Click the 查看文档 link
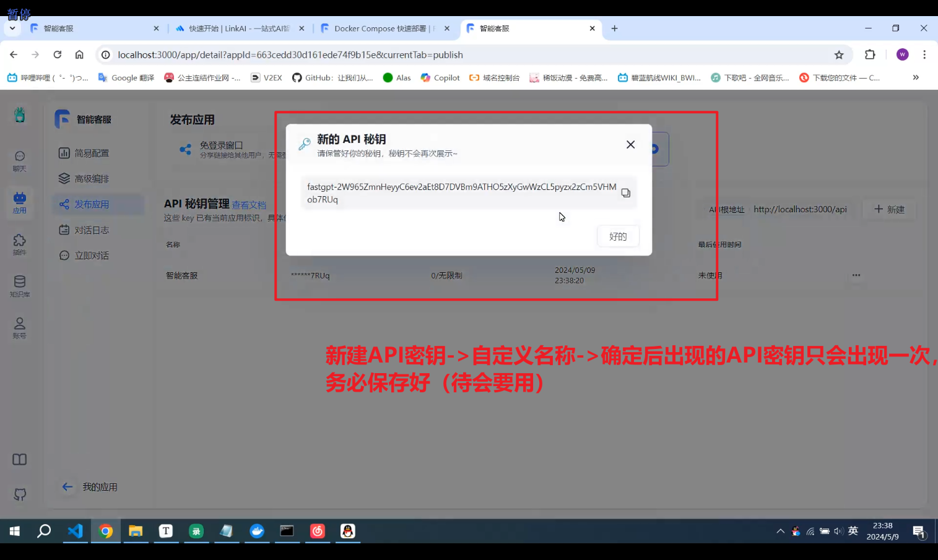938x560 pixels. click(249, 205)
